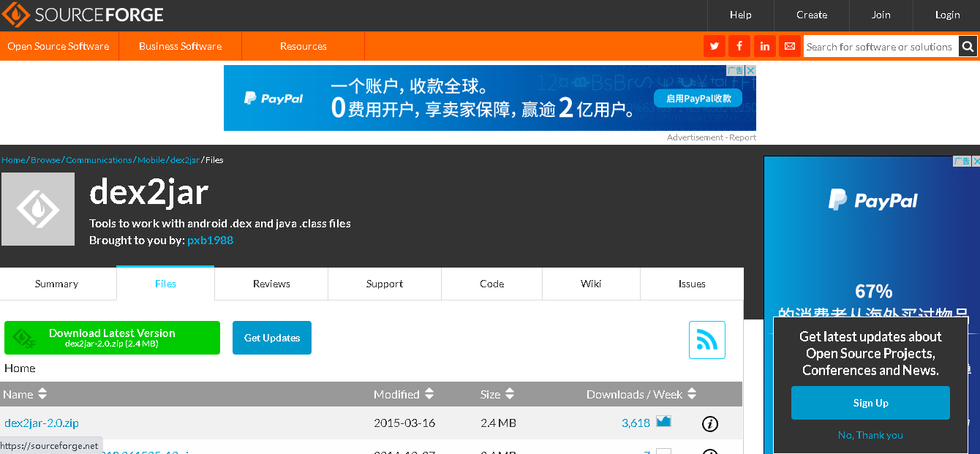Sort by Downloads / Week arrows
The width and height of the screenshot is (980, 454).
click(693, 394)
